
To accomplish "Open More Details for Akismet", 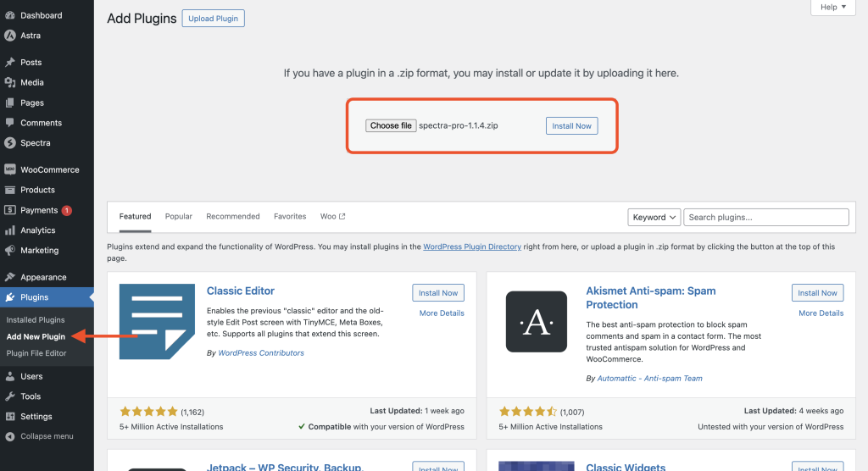I will 821,313.
